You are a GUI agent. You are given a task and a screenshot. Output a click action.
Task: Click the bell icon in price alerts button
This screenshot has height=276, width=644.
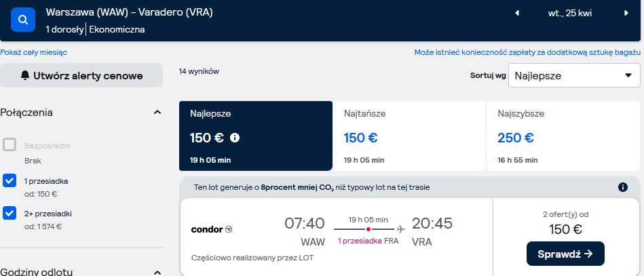[x=25, y=75]
